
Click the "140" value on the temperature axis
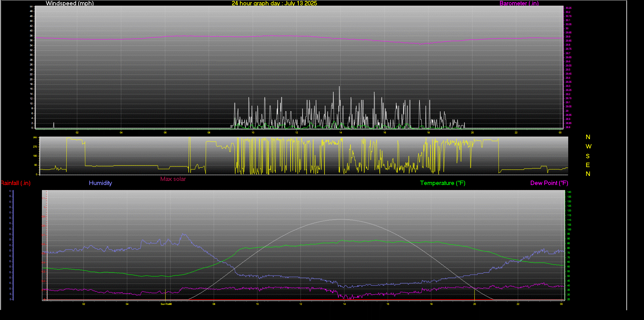569,192
